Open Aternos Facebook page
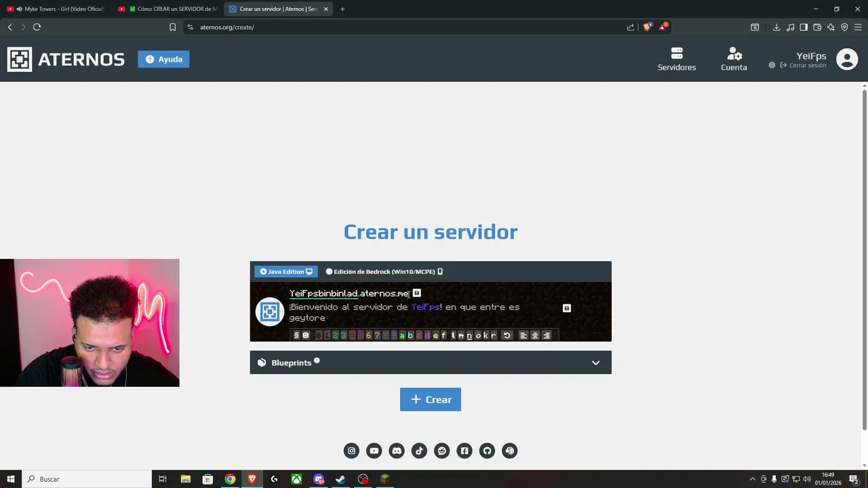The image size is (868, 488). tap(465, 451)
